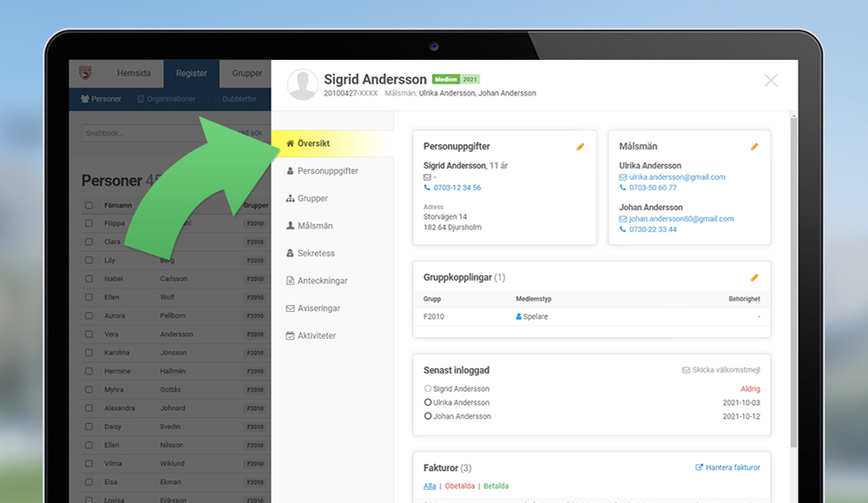The height and width of the screenshot is (503, 868).
Task: Open Organisationer sub-tab in background register
Action: [167, 99]
